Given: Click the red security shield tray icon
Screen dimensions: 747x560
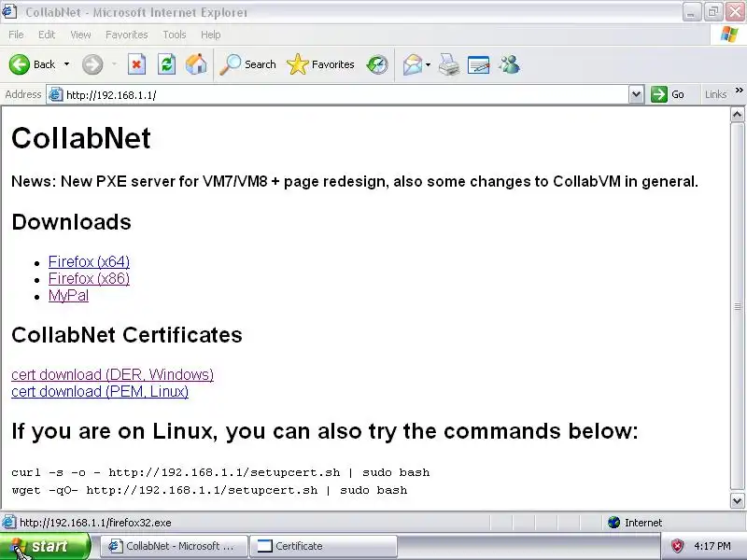Looking at the screenshot, I should pyautogui.click(x=677, y=546).
